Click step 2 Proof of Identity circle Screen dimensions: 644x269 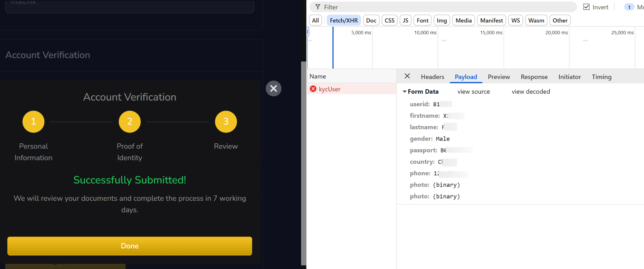coord(130,122)
